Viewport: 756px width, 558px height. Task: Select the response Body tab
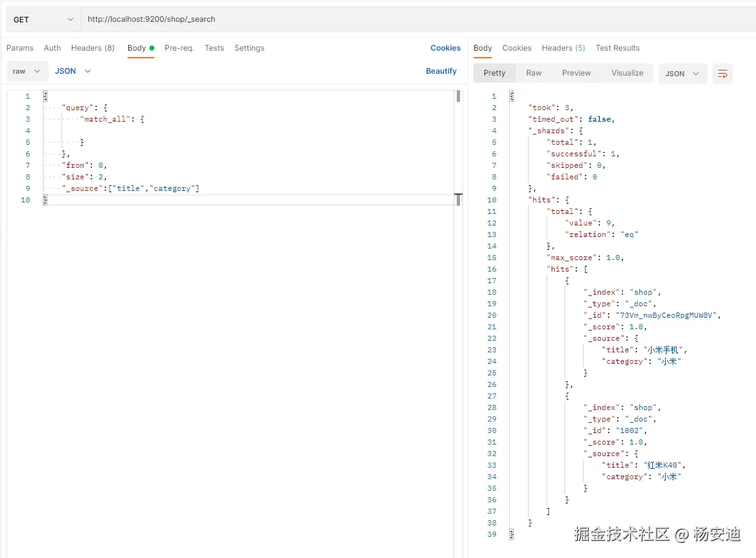pyautogui.click(x=482, y=48)
